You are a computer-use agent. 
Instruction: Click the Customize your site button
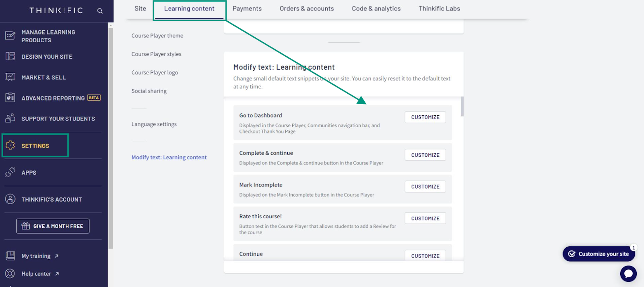pyautogui.click(x=599, y=254)
